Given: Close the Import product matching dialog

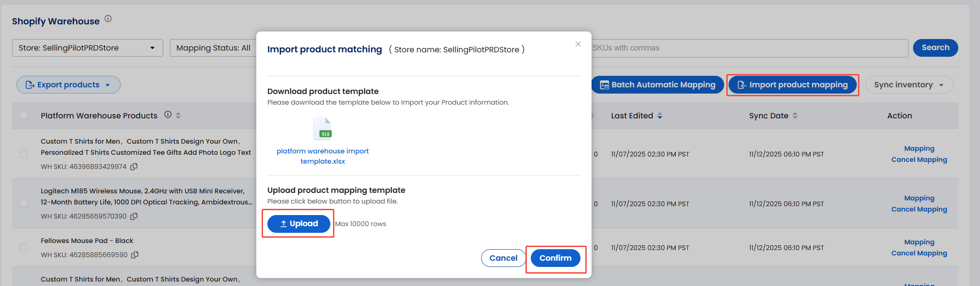Looking at the screenshot, I should point(578,44).
